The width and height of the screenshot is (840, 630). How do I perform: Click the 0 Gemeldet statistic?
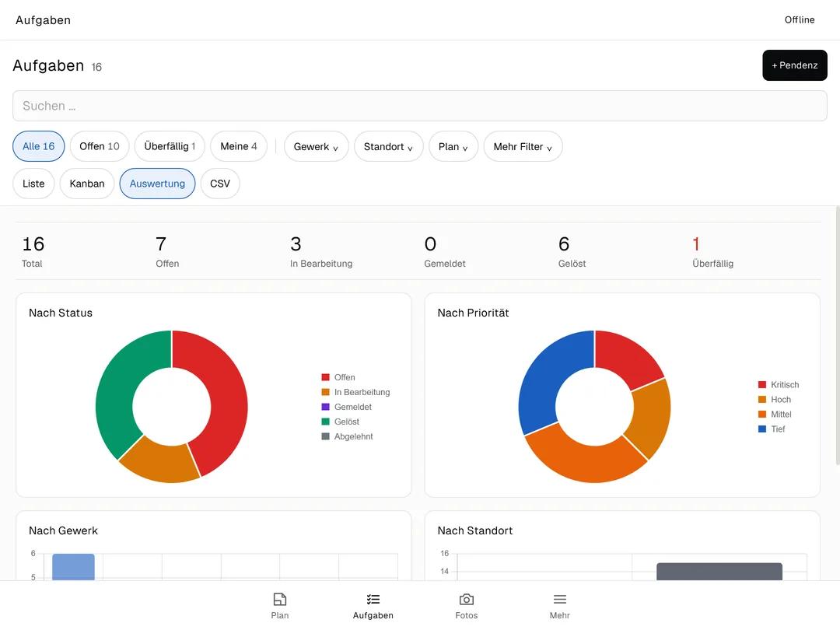pos(445,251)
